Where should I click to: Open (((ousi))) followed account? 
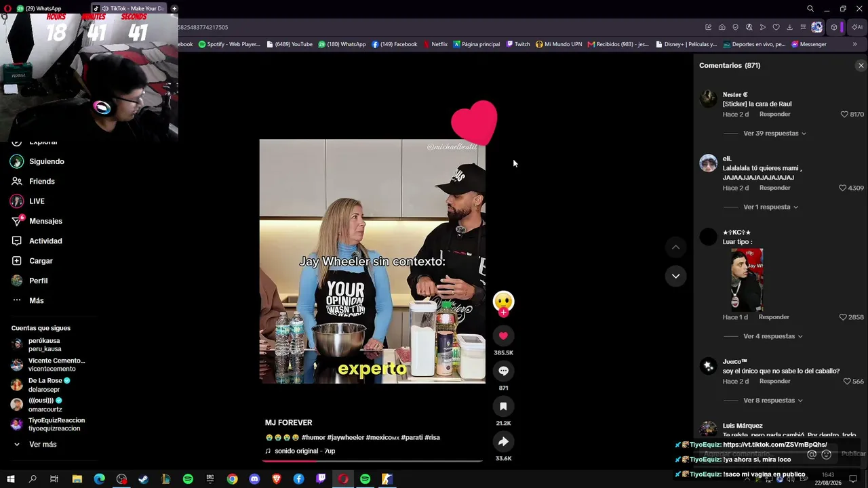[37, 405]
